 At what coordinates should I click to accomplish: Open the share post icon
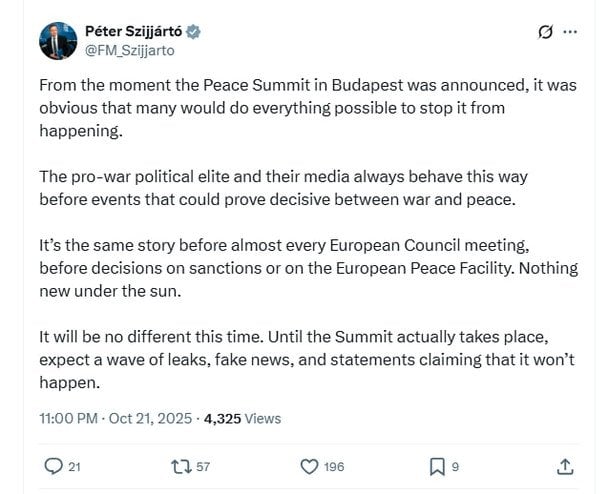coord(565,465)
